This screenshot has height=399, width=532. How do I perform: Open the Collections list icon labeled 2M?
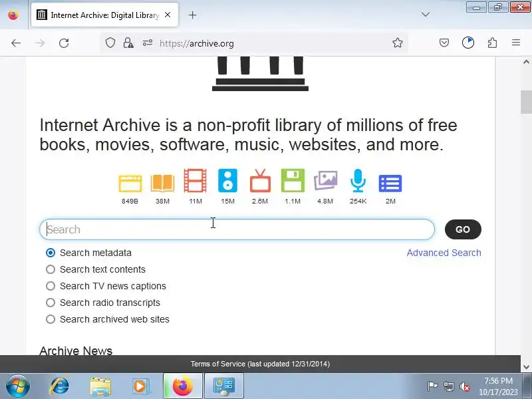coord(390,184)
